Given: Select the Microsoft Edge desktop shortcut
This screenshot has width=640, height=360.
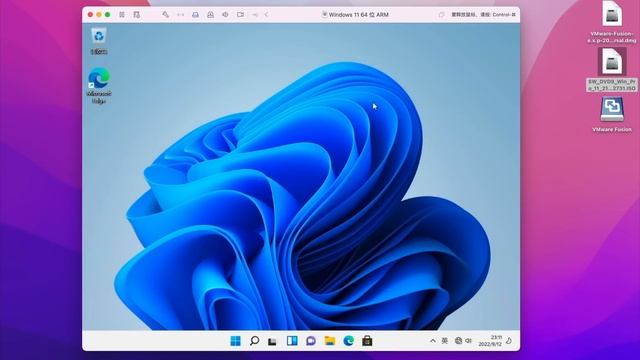Looking at the screenshot, I should coord(99,86).
